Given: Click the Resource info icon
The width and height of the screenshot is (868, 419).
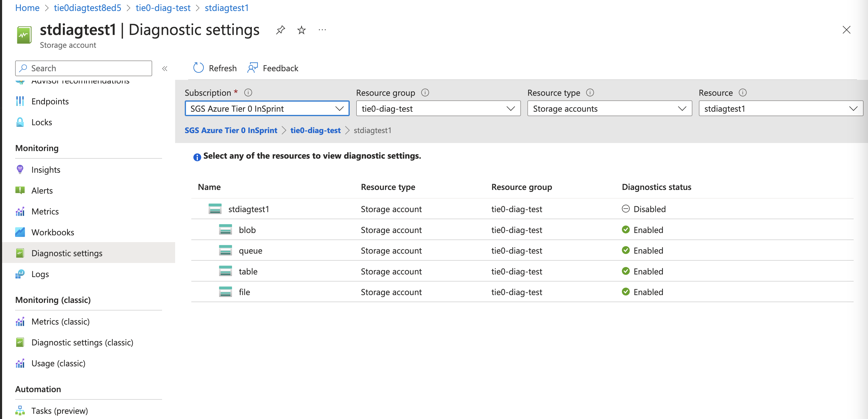Looking at the screenshot, I should pos(743,93).
